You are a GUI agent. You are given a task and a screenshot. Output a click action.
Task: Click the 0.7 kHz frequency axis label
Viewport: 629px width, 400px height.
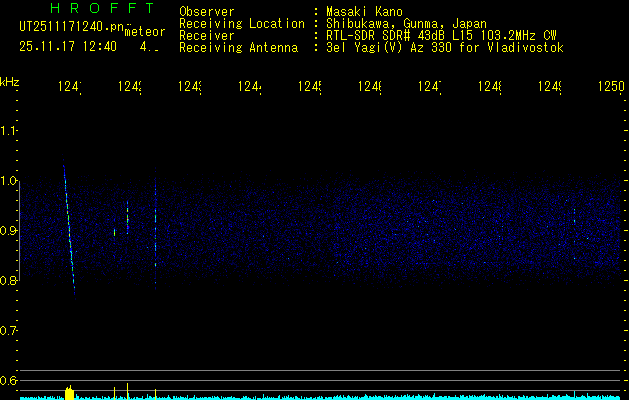click(x=9, y=330)
